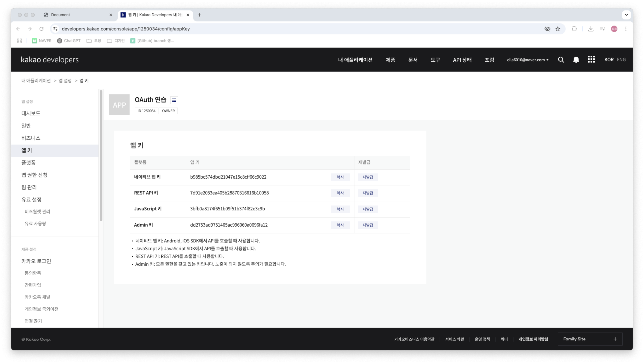
Task: Bookmark this page with the star icon
Action: pyautogui.click(x=558, y=29)
